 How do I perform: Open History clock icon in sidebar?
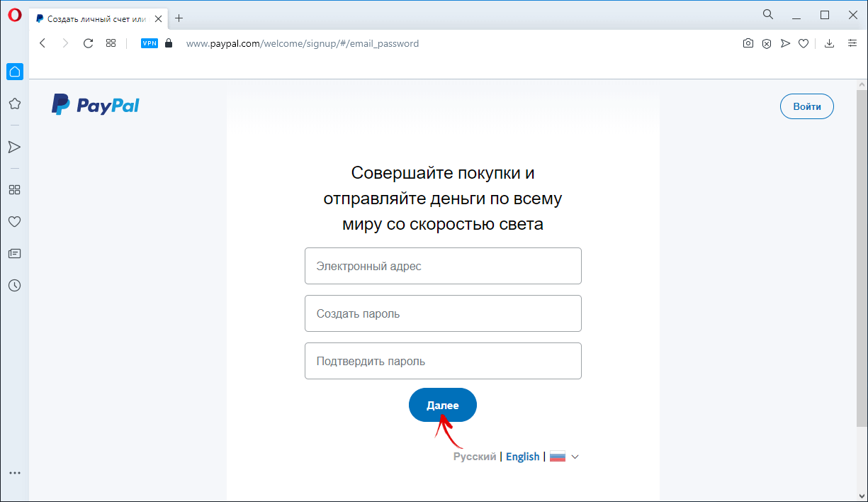pos(14,285)
